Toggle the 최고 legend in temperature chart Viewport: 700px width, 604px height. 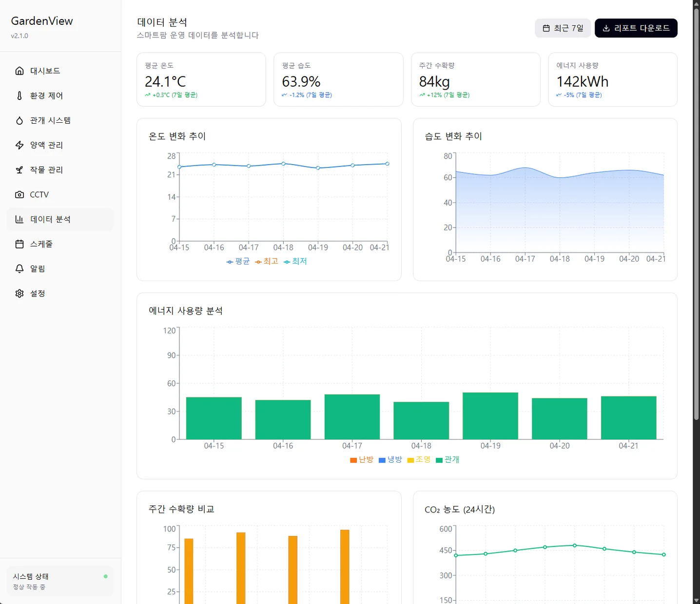tap(267, 262)
